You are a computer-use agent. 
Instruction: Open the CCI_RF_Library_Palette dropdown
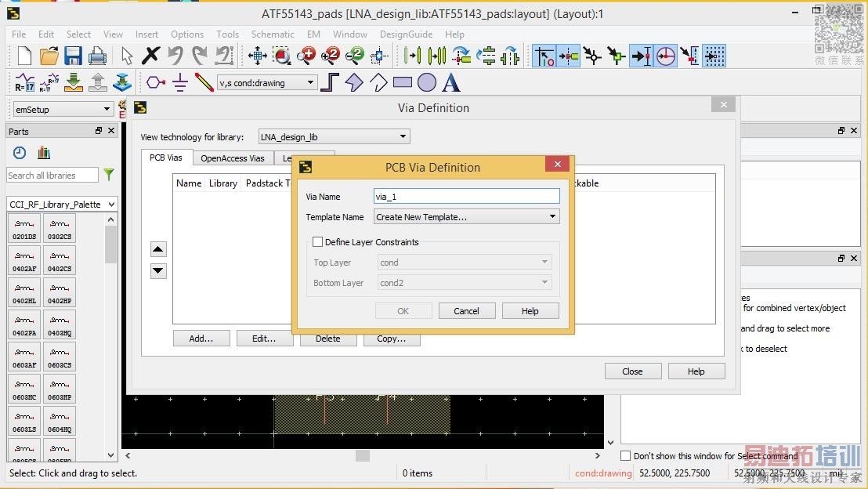[x=62, y=205]
